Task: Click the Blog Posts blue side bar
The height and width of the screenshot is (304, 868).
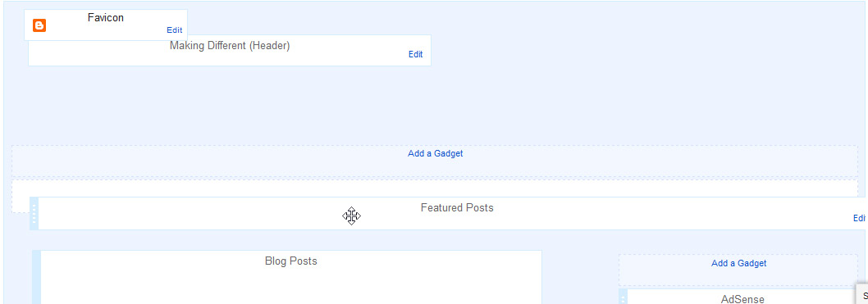Action: 37,277
